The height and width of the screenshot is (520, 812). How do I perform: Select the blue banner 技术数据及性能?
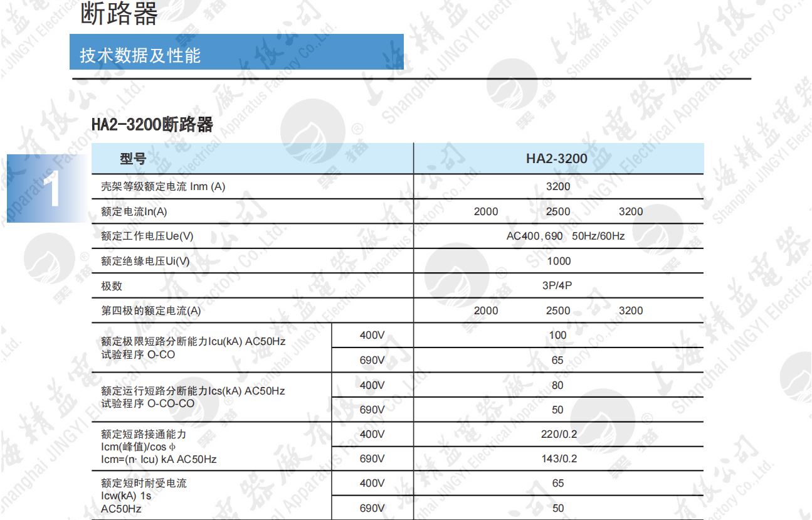pos(237,52)
